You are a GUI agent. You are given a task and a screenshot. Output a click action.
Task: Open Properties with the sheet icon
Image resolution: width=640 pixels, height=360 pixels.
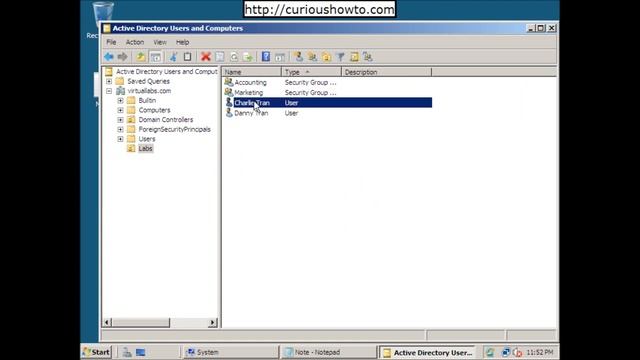point(220,57)
